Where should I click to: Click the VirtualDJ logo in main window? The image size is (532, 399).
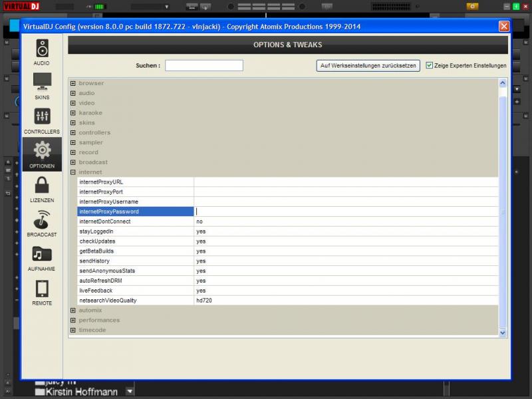[x=21, y=6]
